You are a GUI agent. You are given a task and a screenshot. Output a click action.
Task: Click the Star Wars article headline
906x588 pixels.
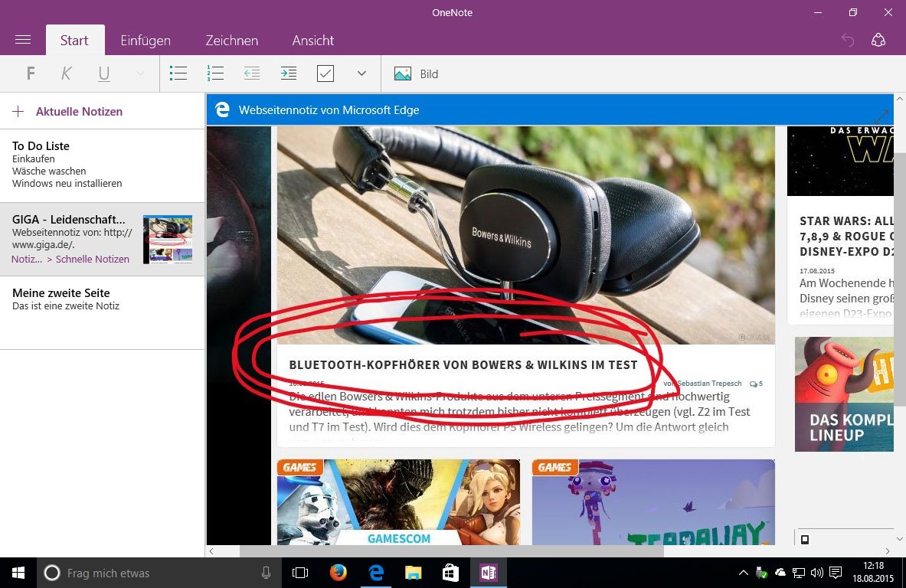pyautogui.click(x=846, y=237)
